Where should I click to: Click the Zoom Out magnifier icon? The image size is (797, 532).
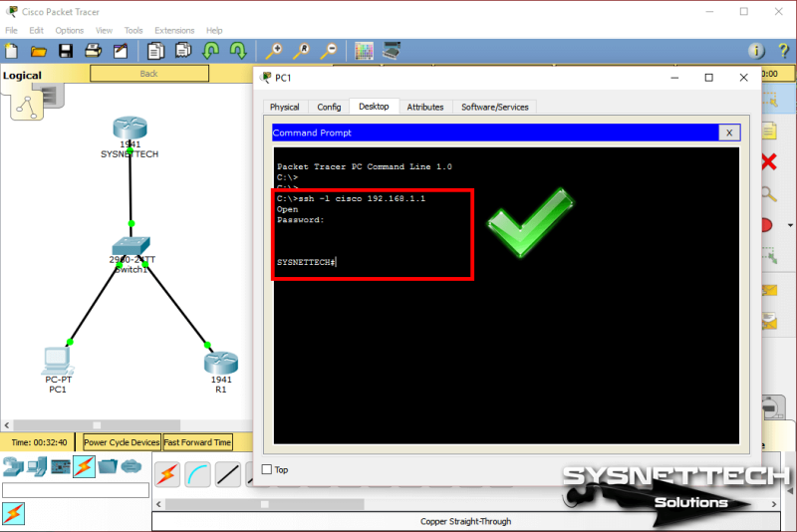tap(330, 51)
